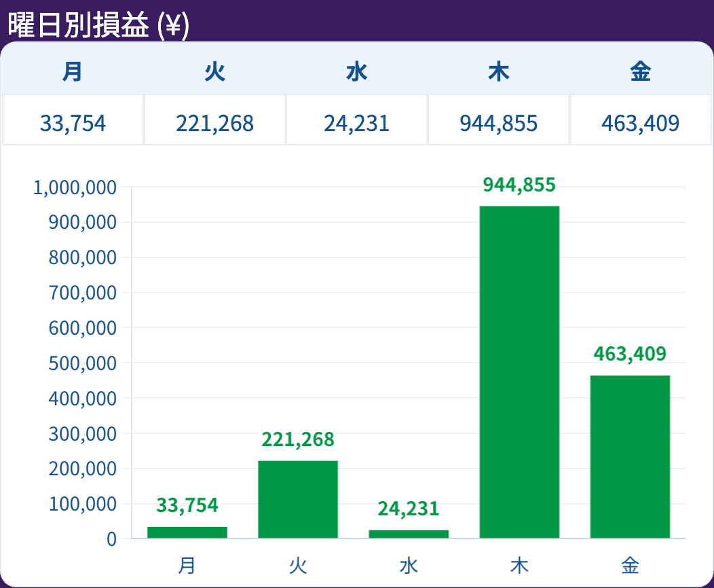The image size is (714, 588).
Task: Click the 曜日別損益 (¥) title
Action: (x=98, y=25)
